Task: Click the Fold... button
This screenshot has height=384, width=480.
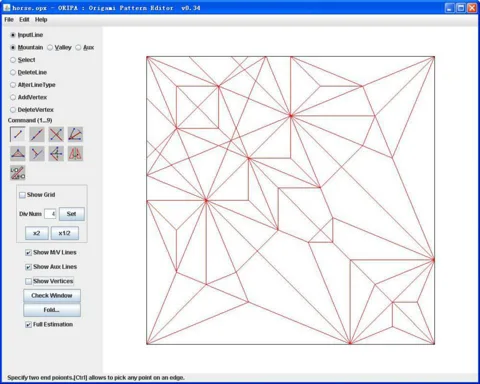Action: (52, 310)
